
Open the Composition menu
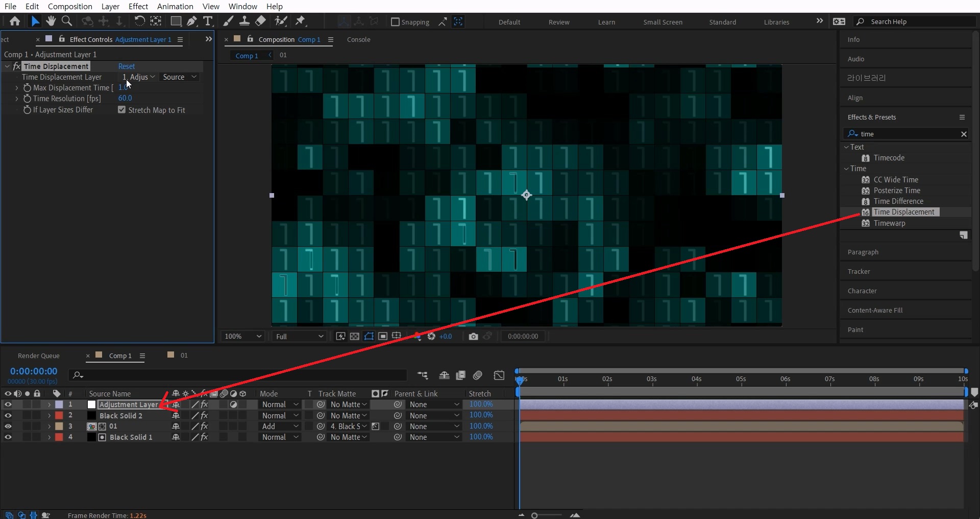coord(70,6)
